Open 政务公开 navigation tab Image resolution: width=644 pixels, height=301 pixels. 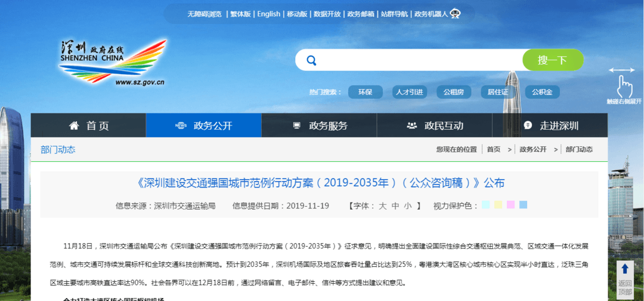[x=204, y=125]
